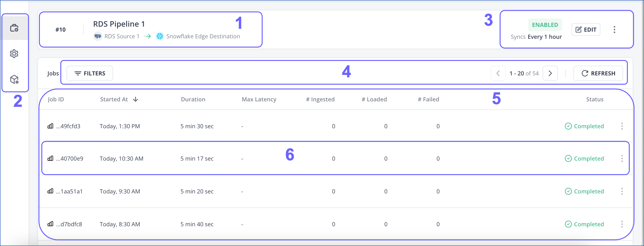Select job ID ...49fcfd3
The width and height of the screenshot is (644, 246).
(68, 126)
